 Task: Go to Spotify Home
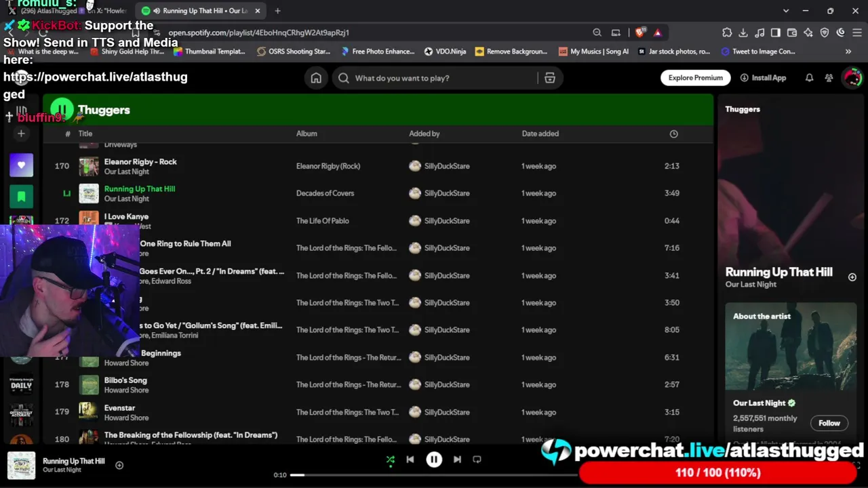point(316,78)
